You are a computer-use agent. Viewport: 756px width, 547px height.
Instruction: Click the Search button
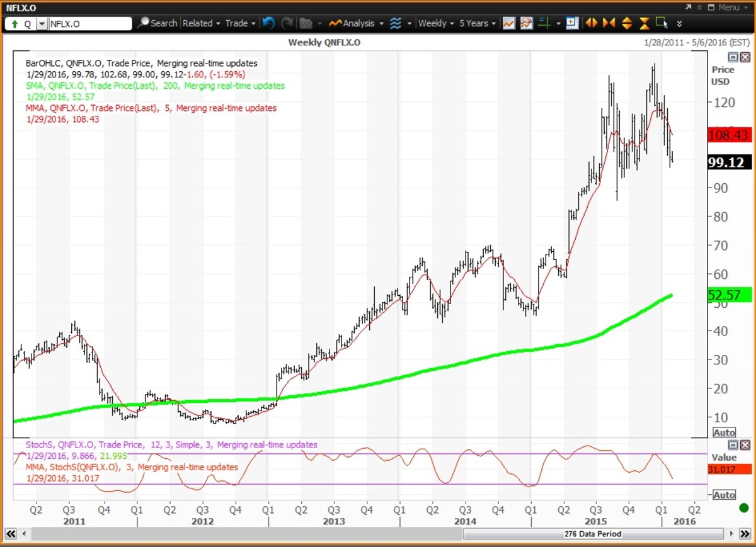point(157,23)
